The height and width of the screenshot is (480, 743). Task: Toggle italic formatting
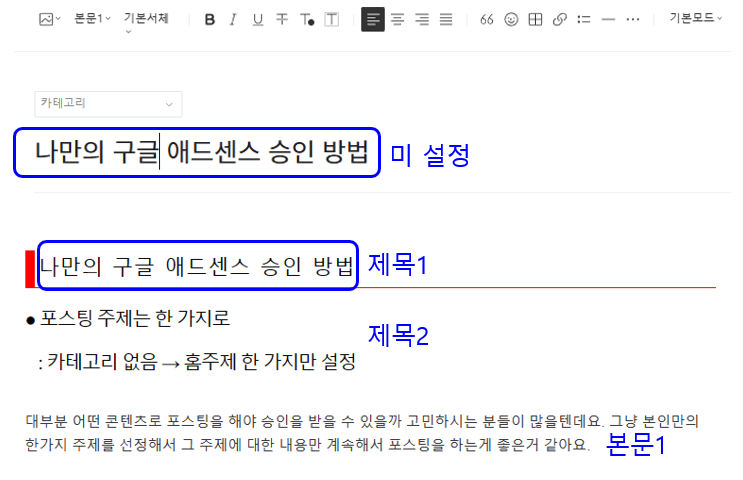coord(233,19)
